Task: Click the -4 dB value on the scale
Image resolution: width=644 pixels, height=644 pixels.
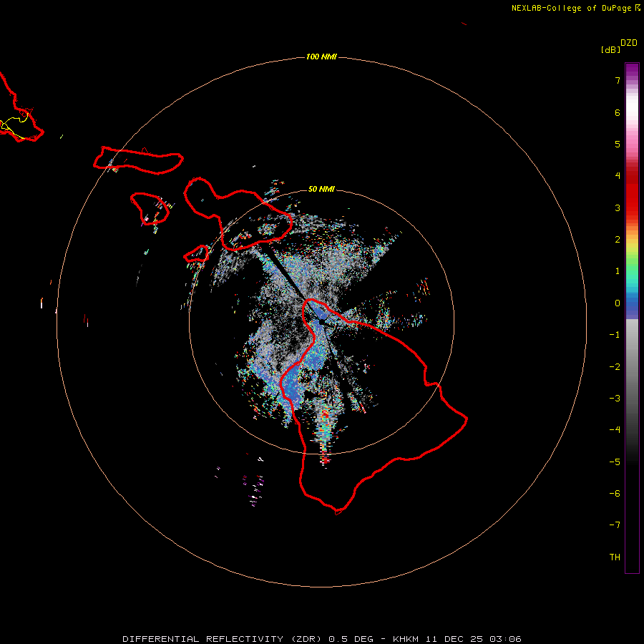Action: pos(615,430)
